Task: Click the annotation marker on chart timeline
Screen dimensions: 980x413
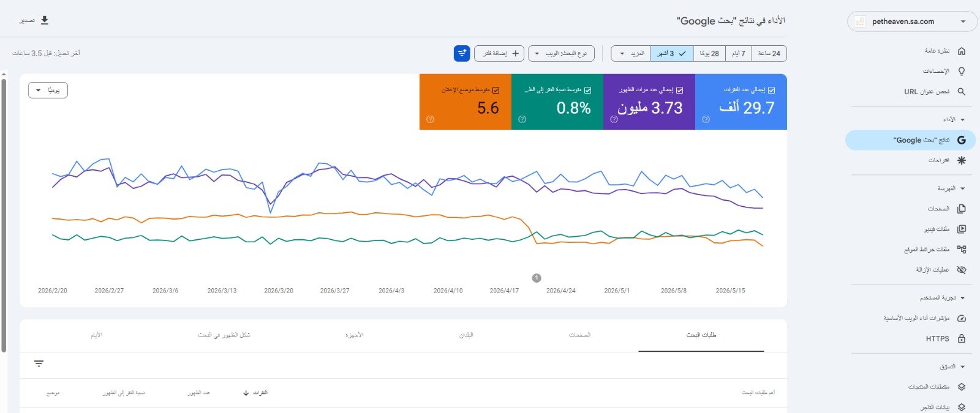Action: 537,278
